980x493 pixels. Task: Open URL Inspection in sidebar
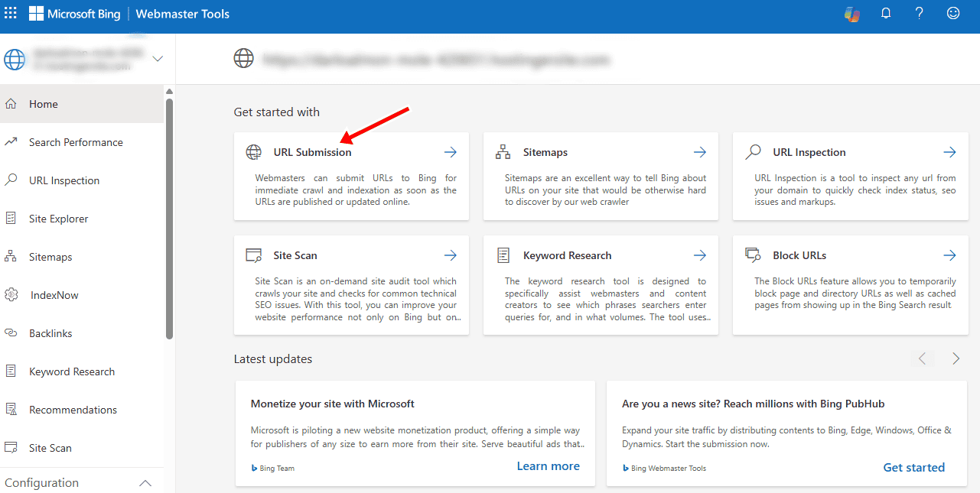[82, 180]
